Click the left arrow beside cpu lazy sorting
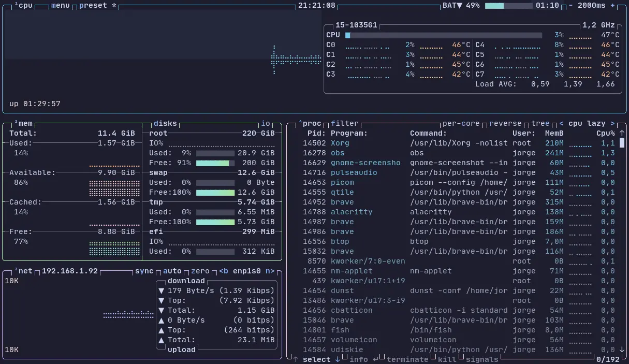Viewport: 629px width, 364px height. [562, 123]
